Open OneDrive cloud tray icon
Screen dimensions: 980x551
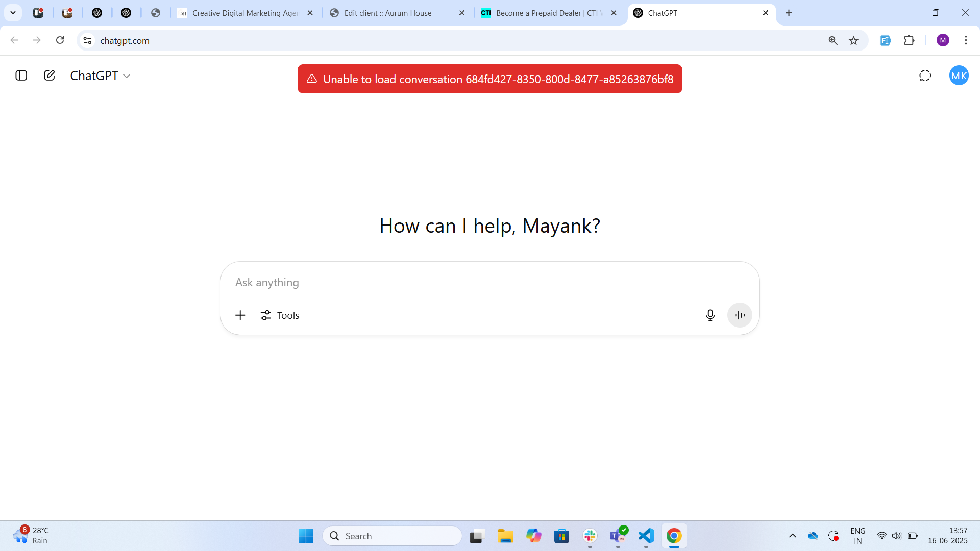pos(813,536)
